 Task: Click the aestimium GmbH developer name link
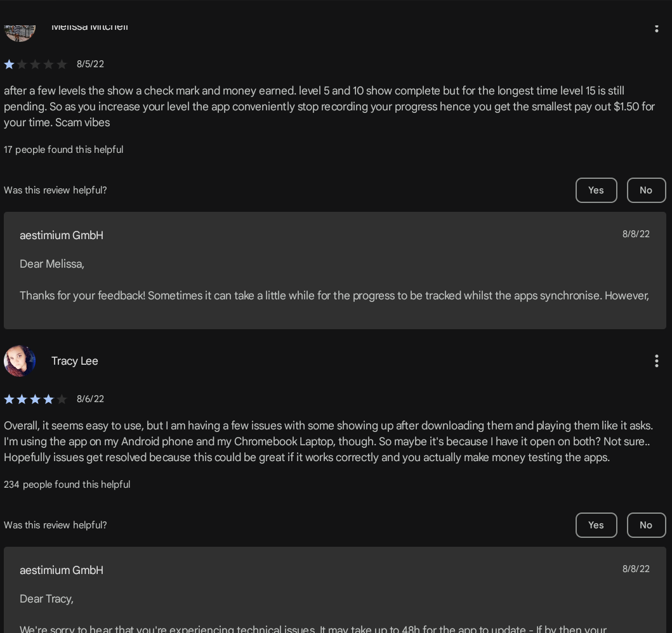click(x=61, y=235)
